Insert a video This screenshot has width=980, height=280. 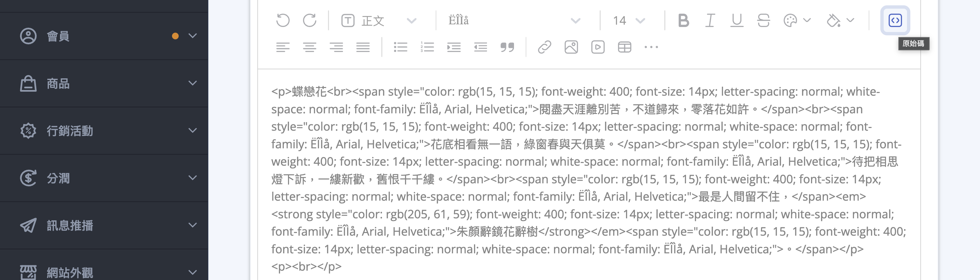598,47
